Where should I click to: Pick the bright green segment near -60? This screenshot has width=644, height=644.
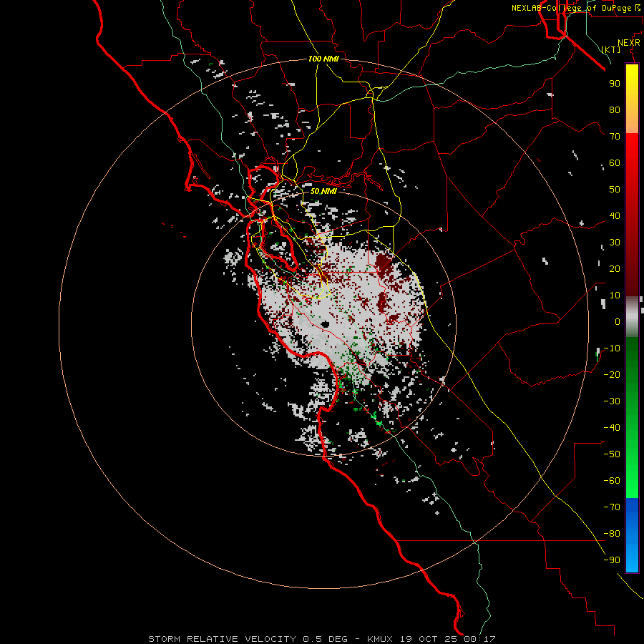coord(632,481)
